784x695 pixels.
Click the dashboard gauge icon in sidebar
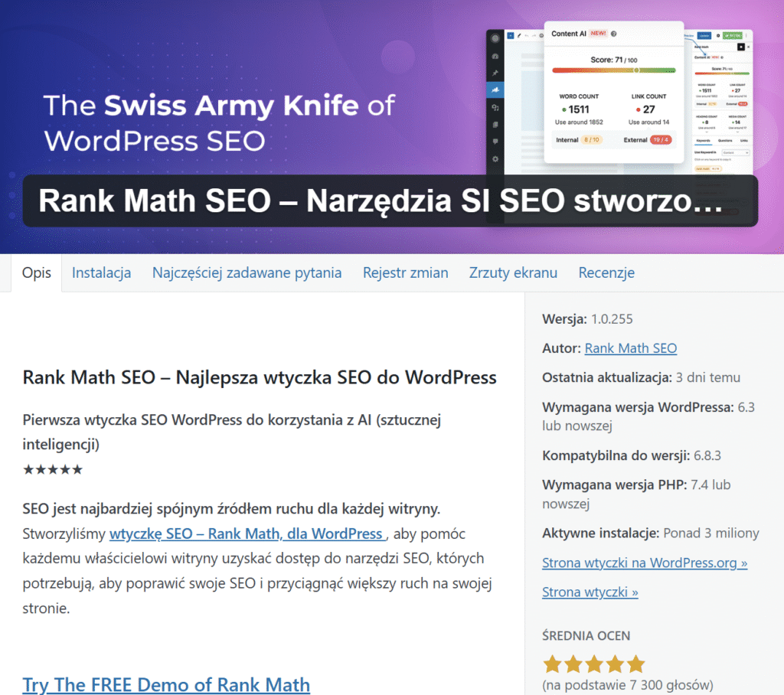click(495, 56)
